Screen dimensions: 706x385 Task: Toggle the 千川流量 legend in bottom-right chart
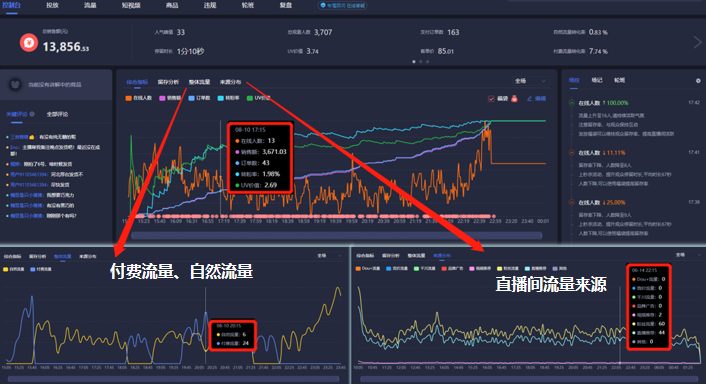pos(425,269)
